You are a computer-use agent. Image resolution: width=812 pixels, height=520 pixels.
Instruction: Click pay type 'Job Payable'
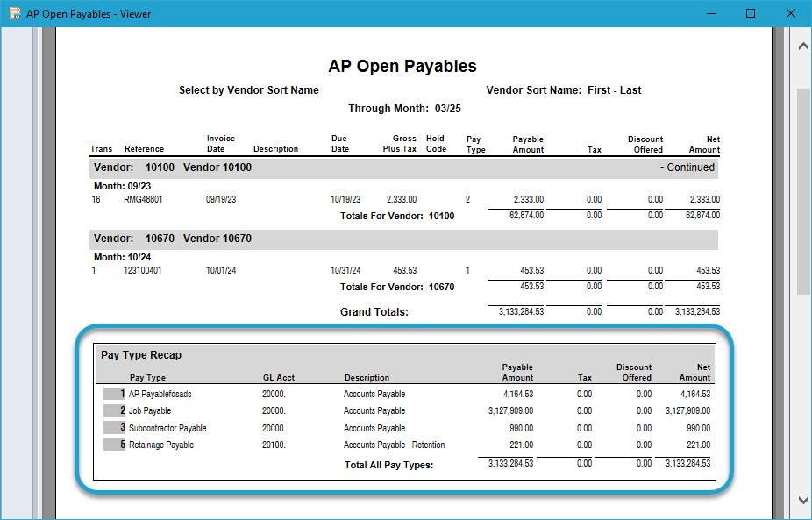150,410
